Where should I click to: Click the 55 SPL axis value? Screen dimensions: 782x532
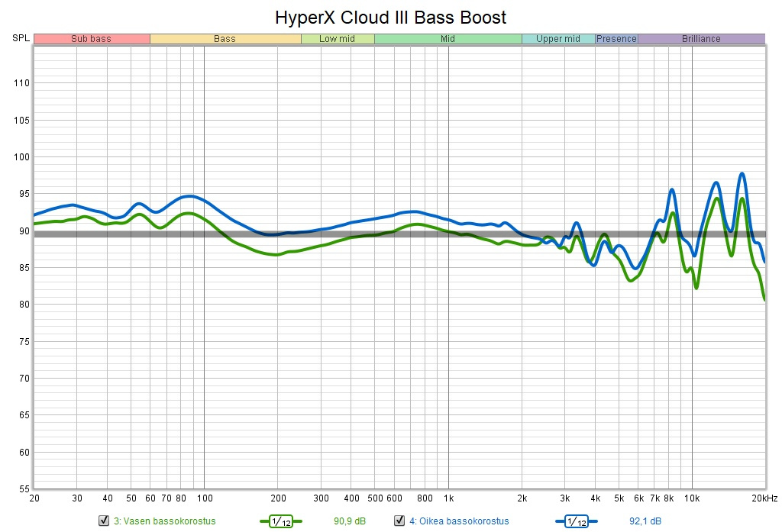(24, 489)
